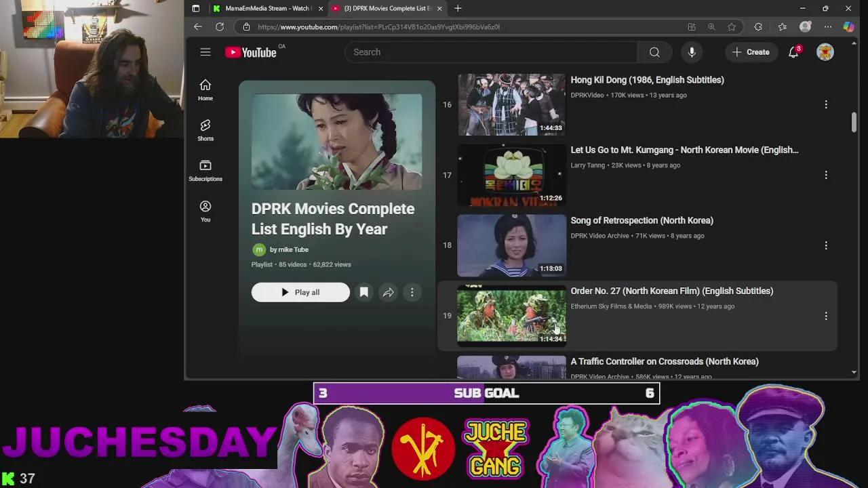868x488 pixels.
Task: Visit DPRKVideo channel under Hong Kil Dong
Action: pos(587,95)
